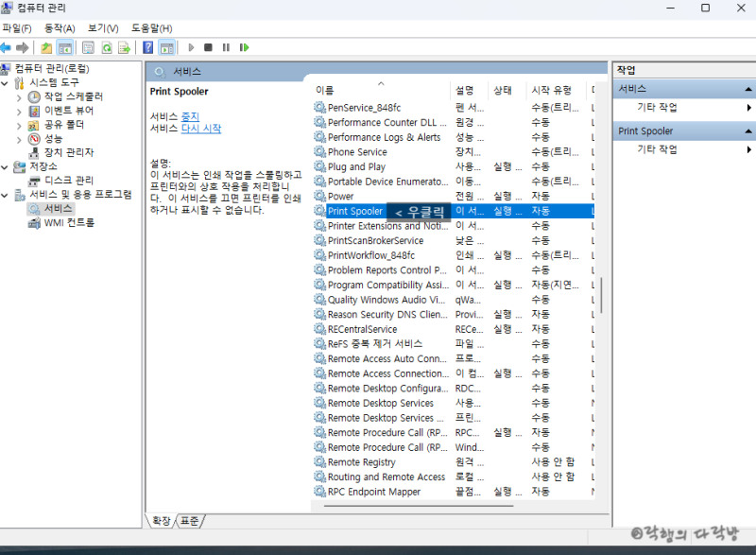Viewport: 756px width, 555px height.
Task: Click the Start Service play icon in toolbar
Action: click(x=191, y=47)
